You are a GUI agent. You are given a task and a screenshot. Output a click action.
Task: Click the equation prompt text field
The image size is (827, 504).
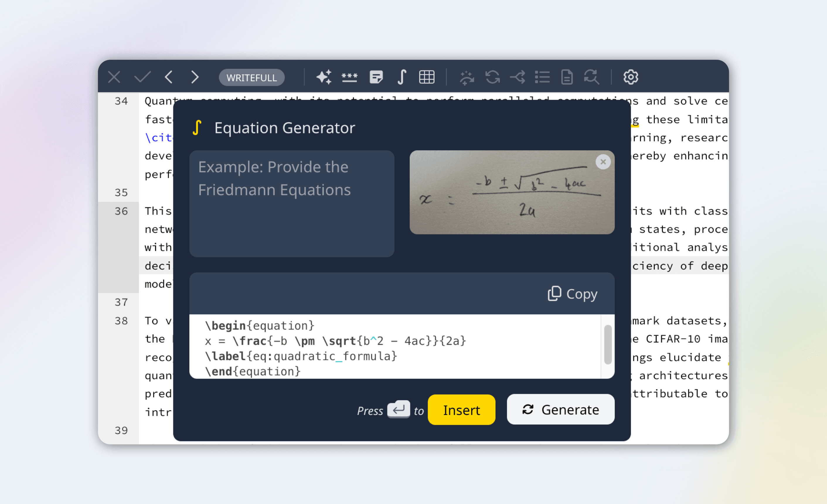(291, 203)
